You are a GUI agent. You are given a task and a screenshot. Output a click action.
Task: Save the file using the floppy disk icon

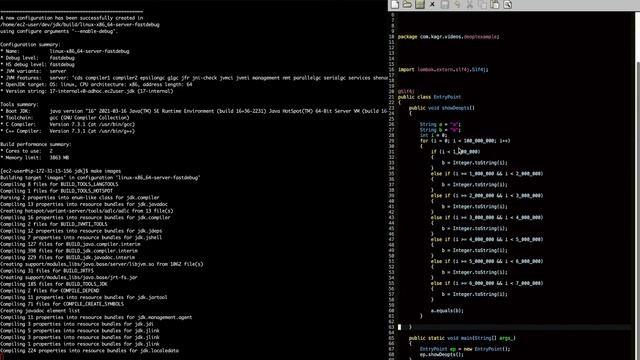tap(420, 4)
